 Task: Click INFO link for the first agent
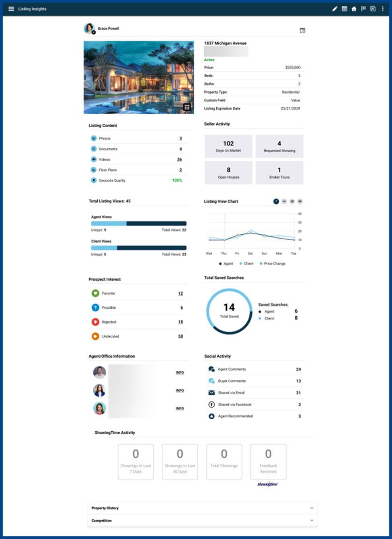coord(180,373)
